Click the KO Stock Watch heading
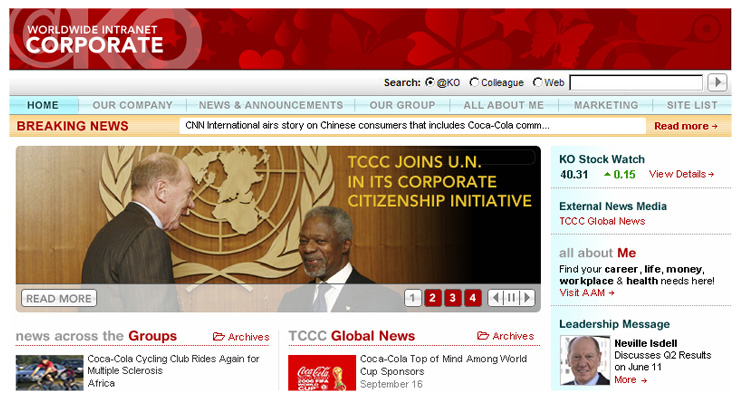 point(602,159)
